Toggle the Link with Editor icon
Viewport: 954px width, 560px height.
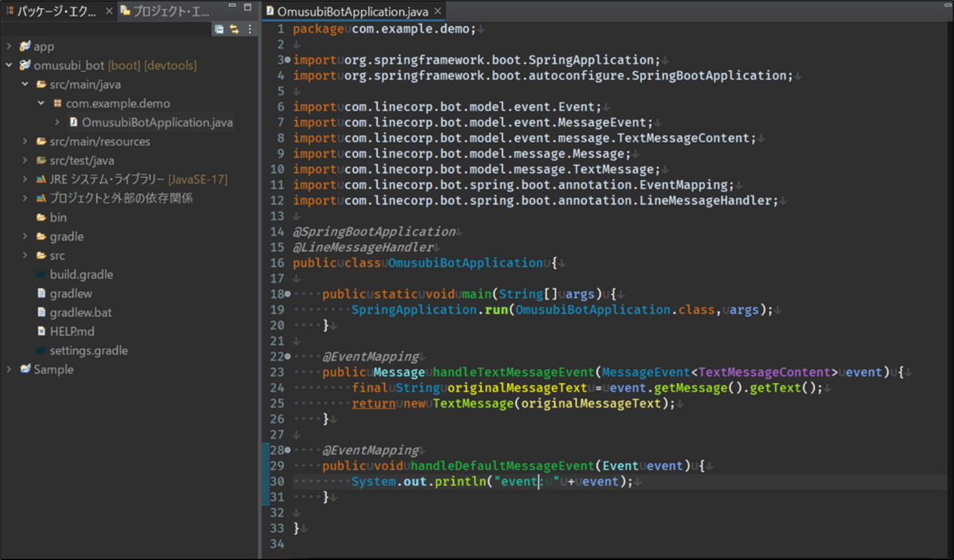[x=234, y=29]
